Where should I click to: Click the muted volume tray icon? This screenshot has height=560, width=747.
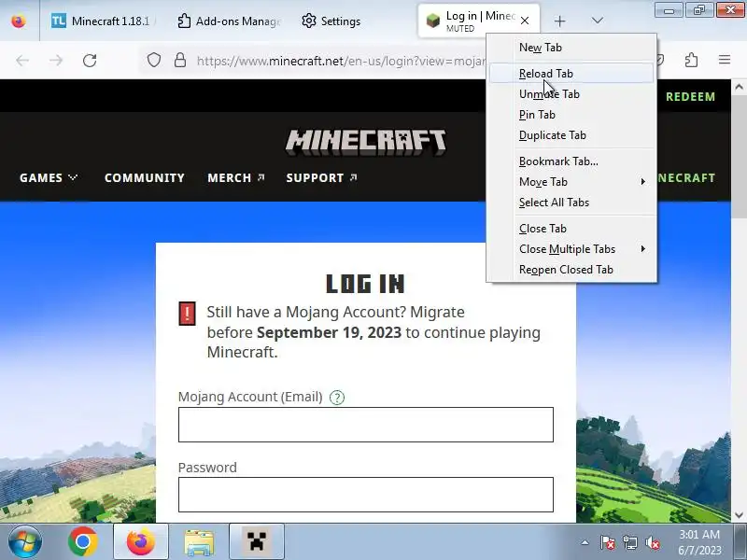tap(653, 542)
